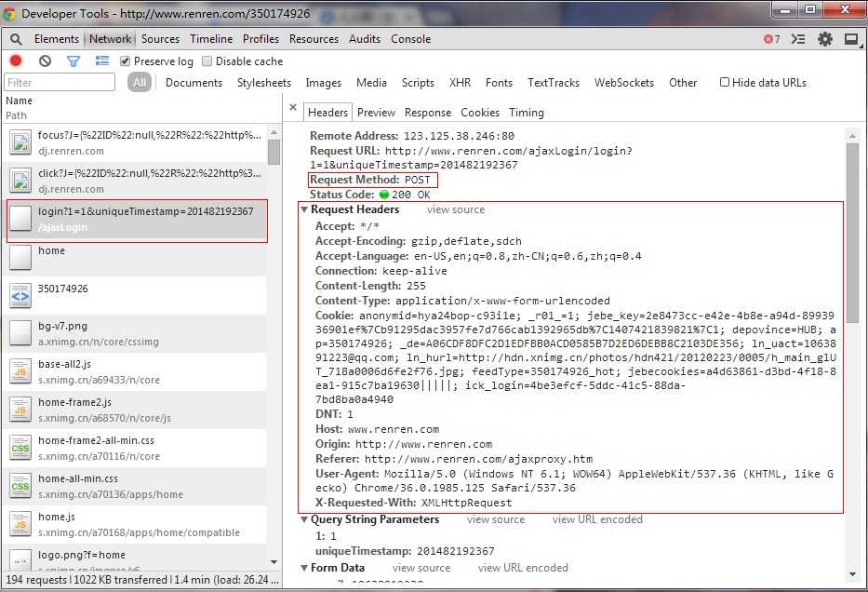Toggle the blue filter funnel icon
868x592 pixels.
click(x=73, y=61)
